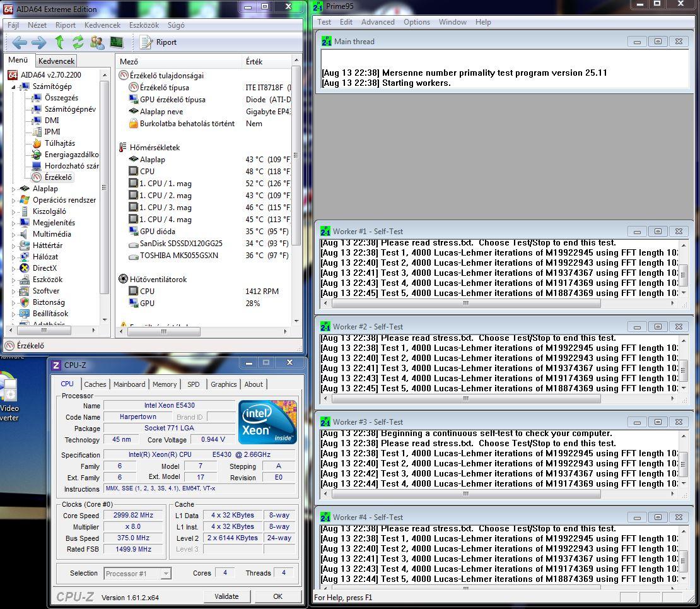Expand the Multimédia tree node
The width and height of the screenshot is (700, 609).
tap(13, 235)
